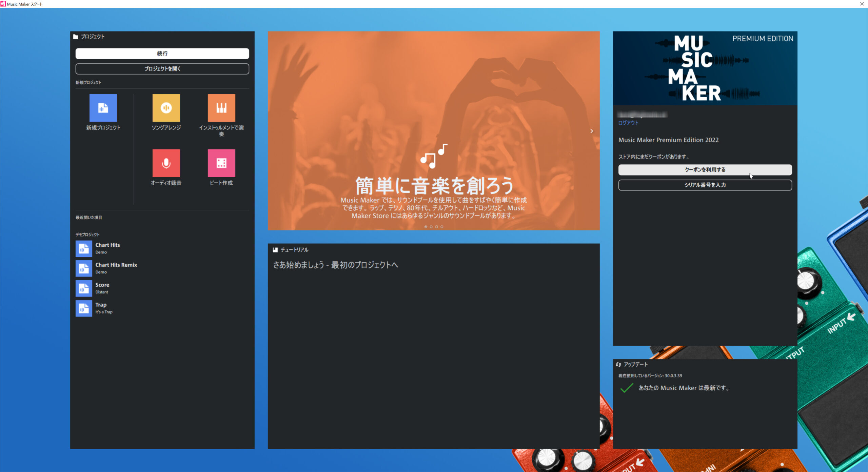Select the orange インストゥルメントで演奏 piano icon

pyautogui.click(x=221, y=108)
